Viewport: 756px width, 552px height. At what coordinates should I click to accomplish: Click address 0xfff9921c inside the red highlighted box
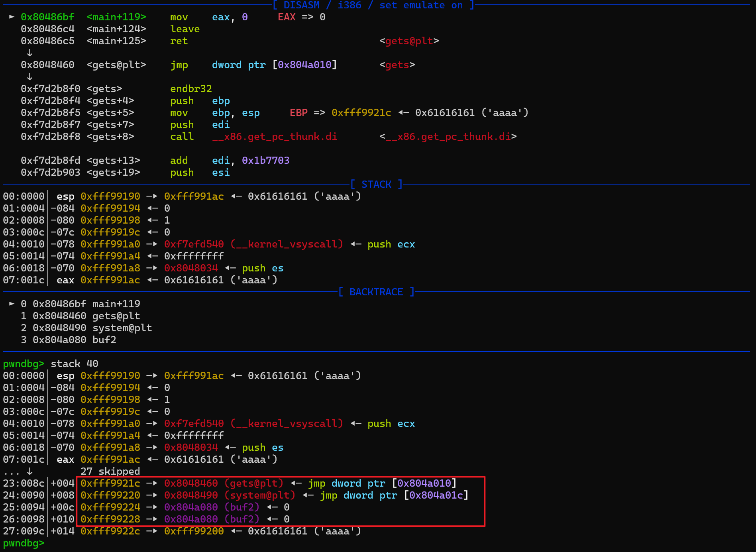click(110, 483)
